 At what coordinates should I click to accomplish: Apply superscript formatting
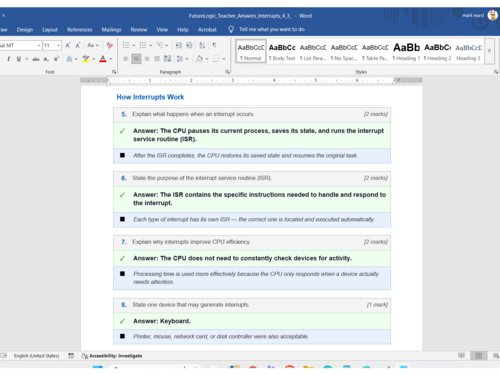(56, 59)
